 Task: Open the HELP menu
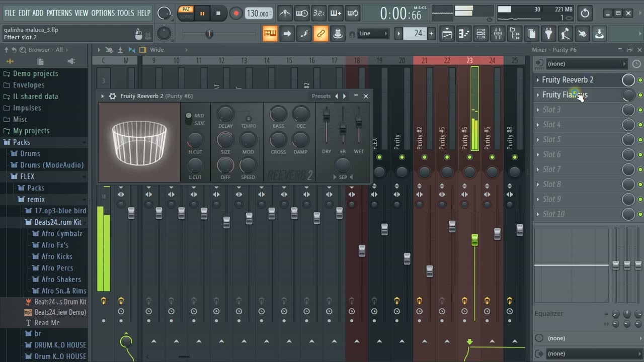(144, 13)
